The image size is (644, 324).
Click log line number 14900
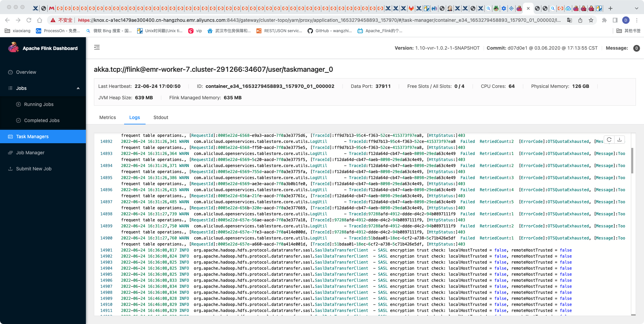point(106,238)
